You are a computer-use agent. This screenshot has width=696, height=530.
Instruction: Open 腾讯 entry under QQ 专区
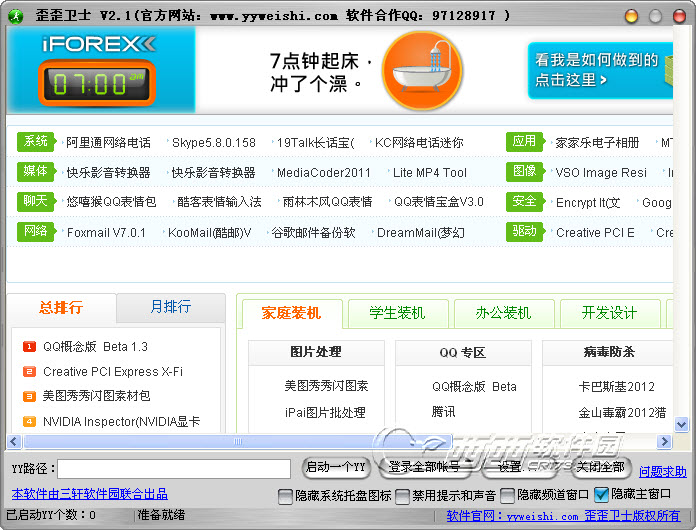443,412
